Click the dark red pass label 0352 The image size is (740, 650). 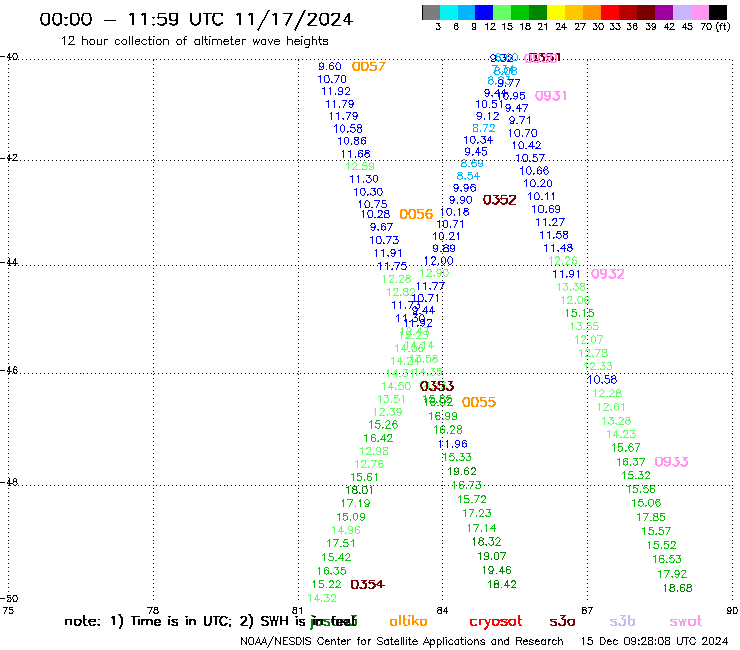click(x=500, y=200)
